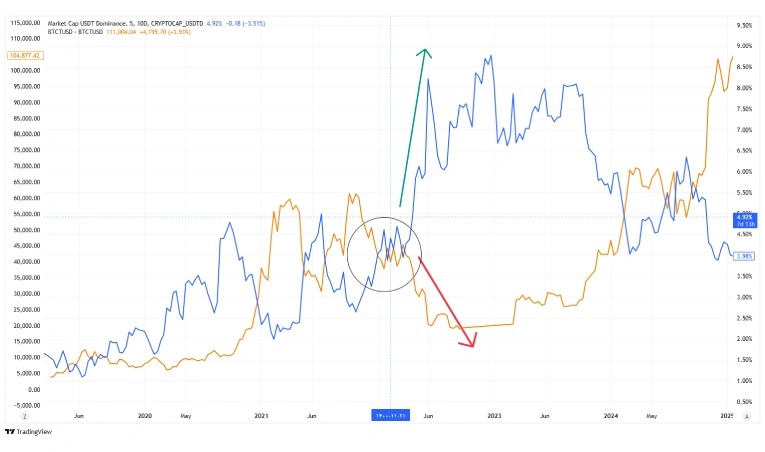Select the red downward arrow drawing
Image resolution: width=765 pixels, height=452 pixels.
tap(444, 300)
